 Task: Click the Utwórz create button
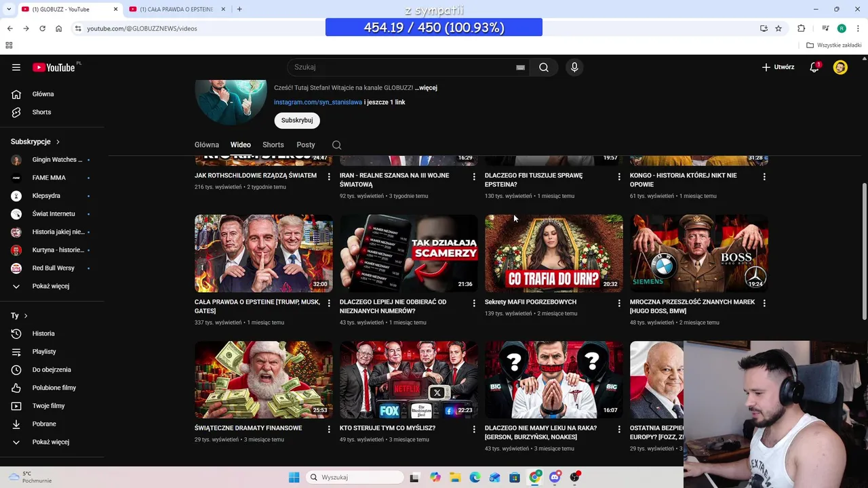pos(777,67)
